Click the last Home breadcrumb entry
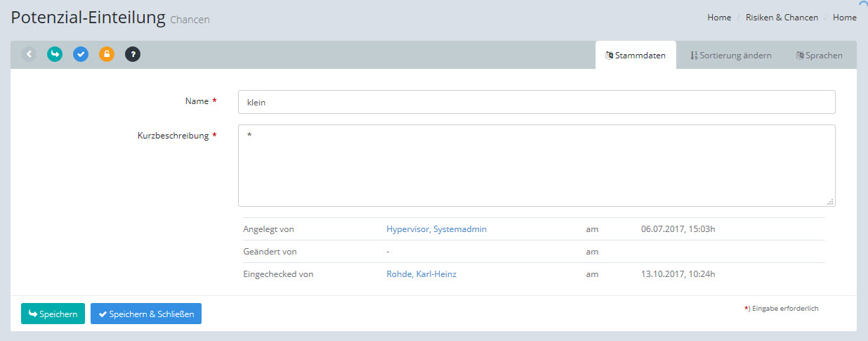The image size is (868, 341). pyautogui.click(x=844, y=18)
